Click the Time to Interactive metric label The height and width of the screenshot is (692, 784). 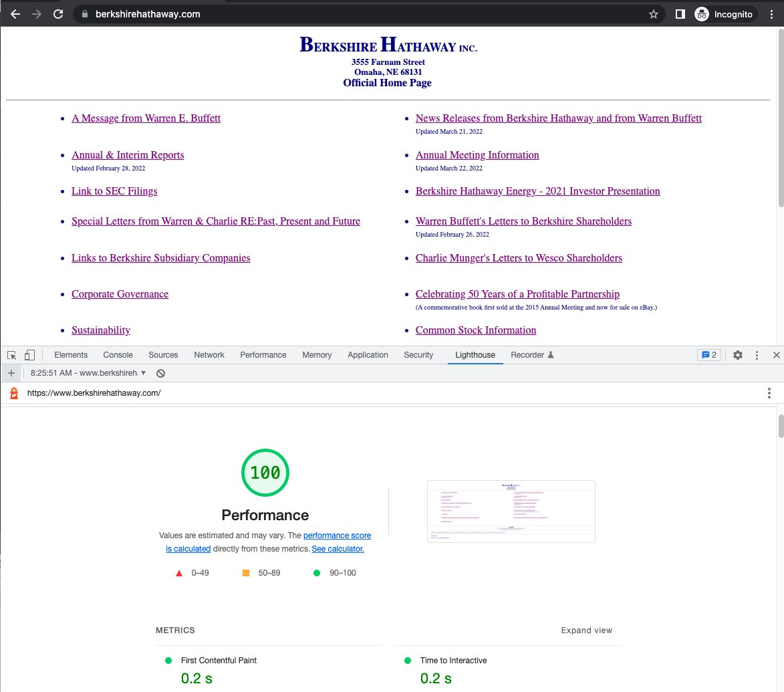(453, 660)
